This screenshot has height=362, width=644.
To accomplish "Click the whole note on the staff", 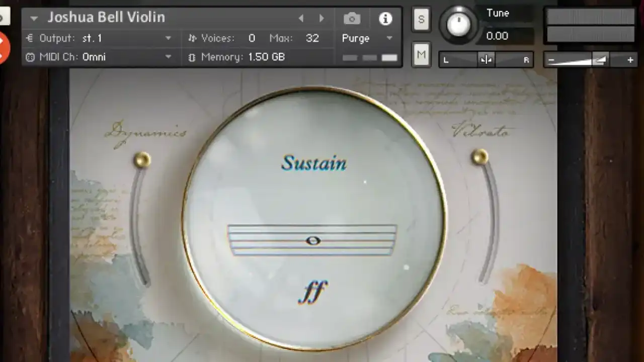I will pos(313,241).
